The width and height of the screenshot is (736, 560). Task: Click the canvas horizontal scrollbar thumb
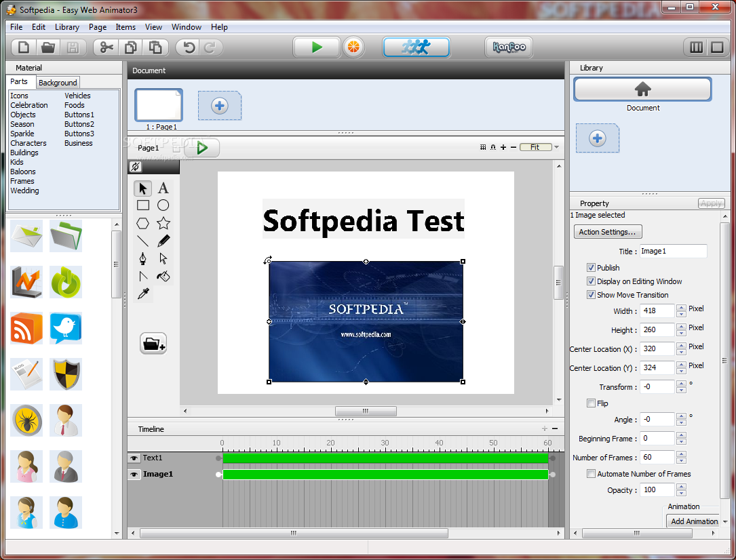[x=366, y=411]
